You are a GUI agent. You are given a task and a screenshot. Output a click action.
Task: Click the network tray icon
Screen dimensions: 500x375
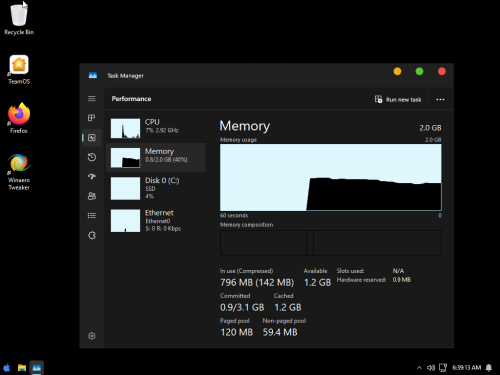point(443,368)
